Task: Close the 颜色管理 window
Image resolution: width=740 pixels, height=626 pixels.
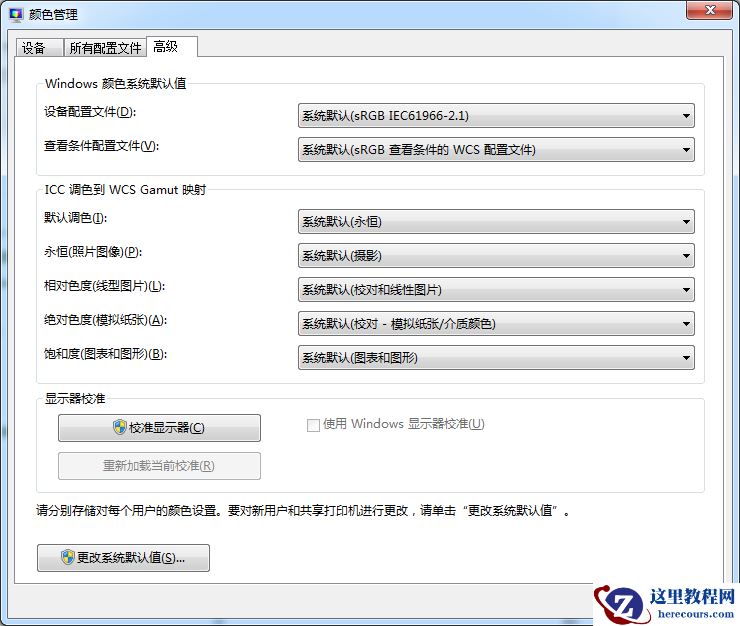Action: point(709,10)
